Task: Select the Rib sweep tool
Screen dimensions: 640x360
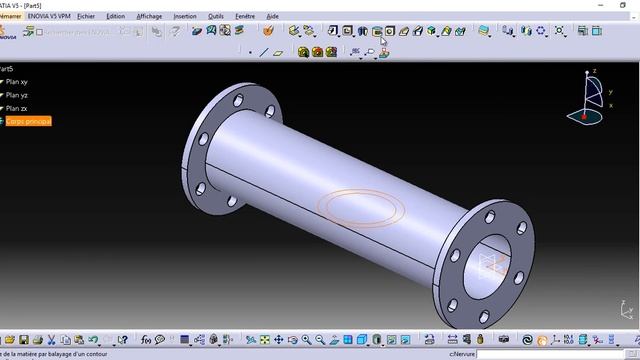Action: pos(404,31)
